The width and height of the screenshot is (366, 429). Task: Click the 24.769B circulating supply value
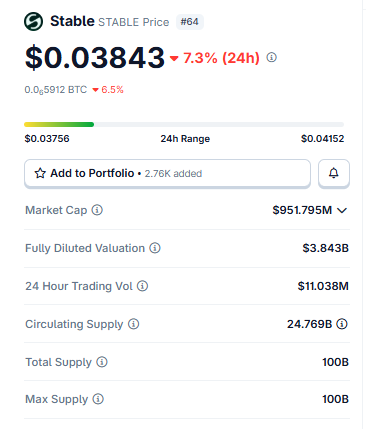(310, 324)
